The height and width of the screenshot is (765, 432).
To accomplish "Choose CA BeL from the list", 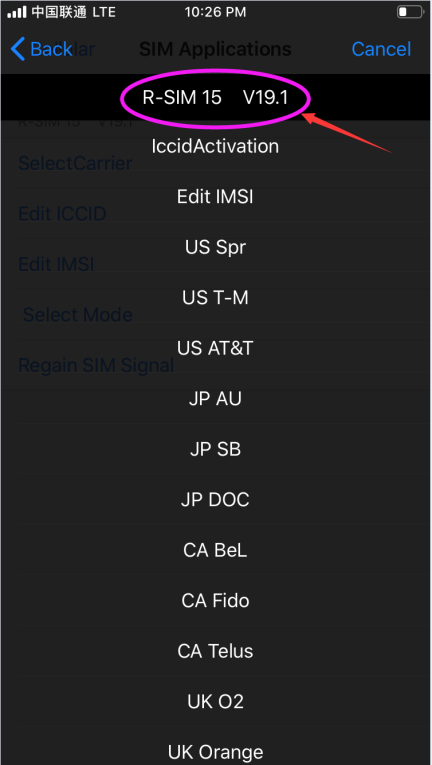I will click(x=215, y=551).
